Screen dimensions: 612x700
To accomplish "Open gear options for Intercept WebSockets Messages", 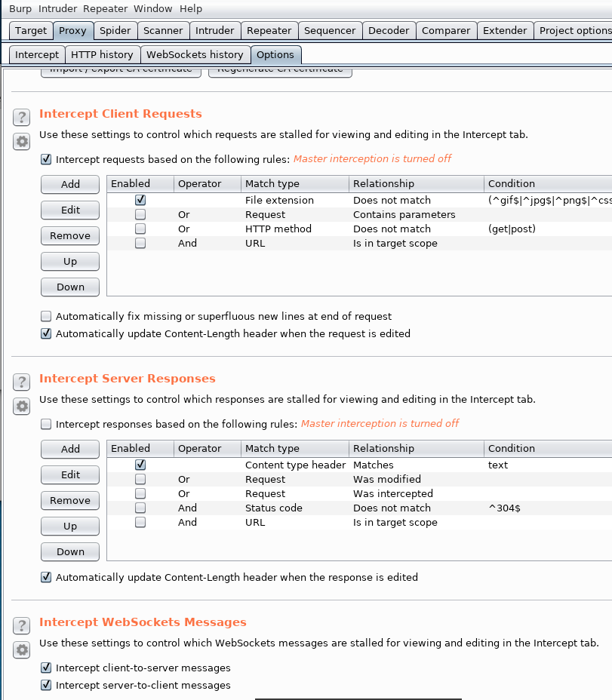I will click(x=21, y=650).
